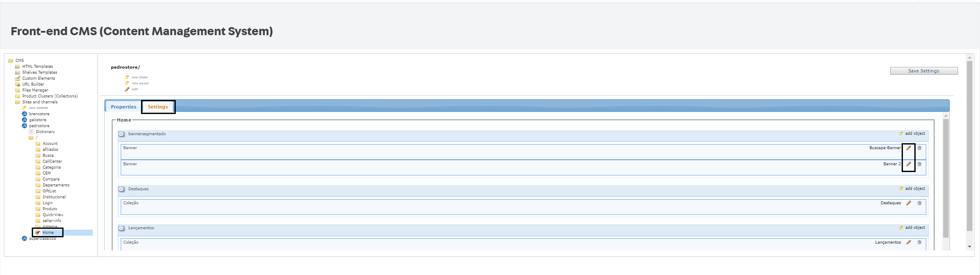The image size is (980, 275).
Task: Delete the Buscape-Banner object via trash icon
Action: (x=919, y=148)
